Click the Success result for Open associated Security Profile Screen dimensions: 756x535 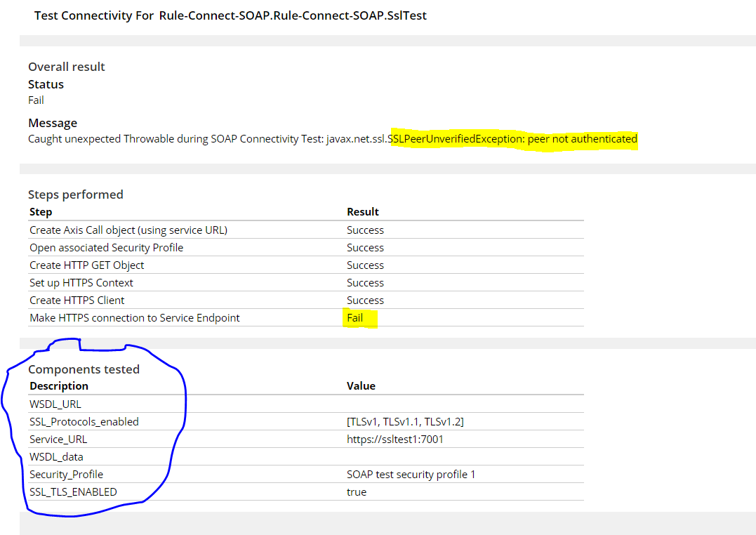click(x=366, y=247)
